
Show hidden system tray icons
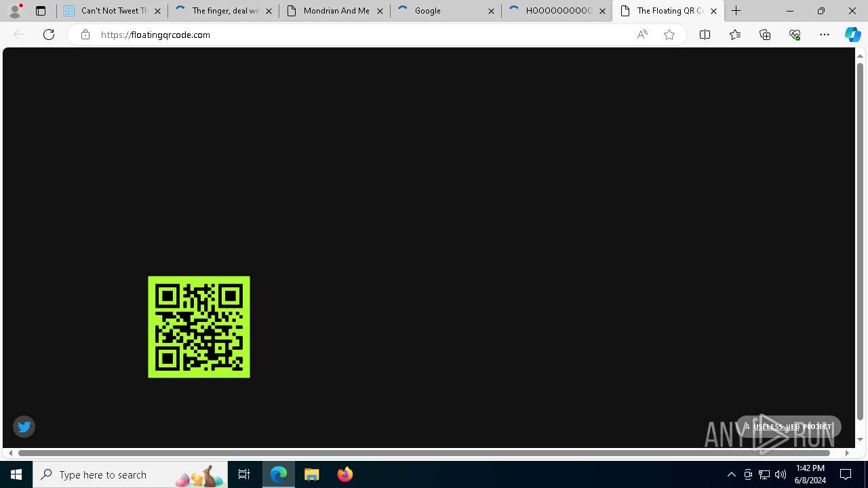tap(731, 474)
